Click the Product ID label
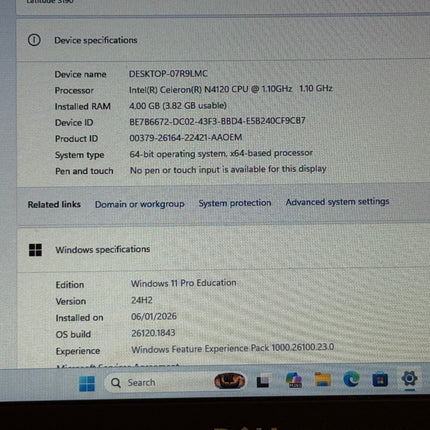This screenshot has width=430, height=430. 76,139
